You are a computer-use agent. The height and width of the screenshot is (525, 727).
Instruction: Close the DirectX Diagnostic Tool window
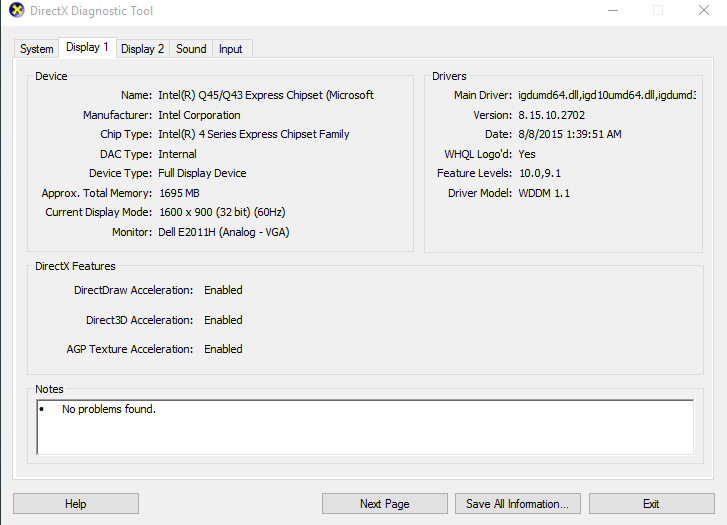pos(704,10)
